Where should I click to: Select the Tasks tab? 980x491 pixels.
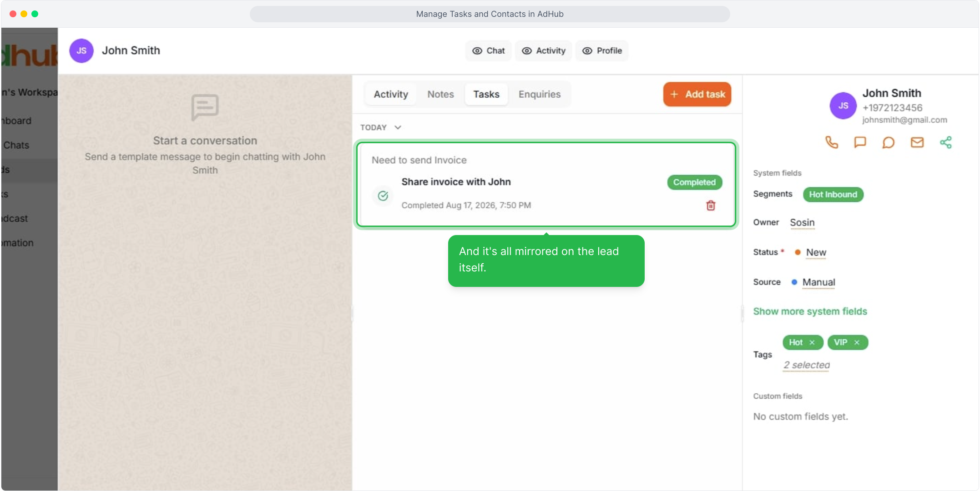(486, 94)
